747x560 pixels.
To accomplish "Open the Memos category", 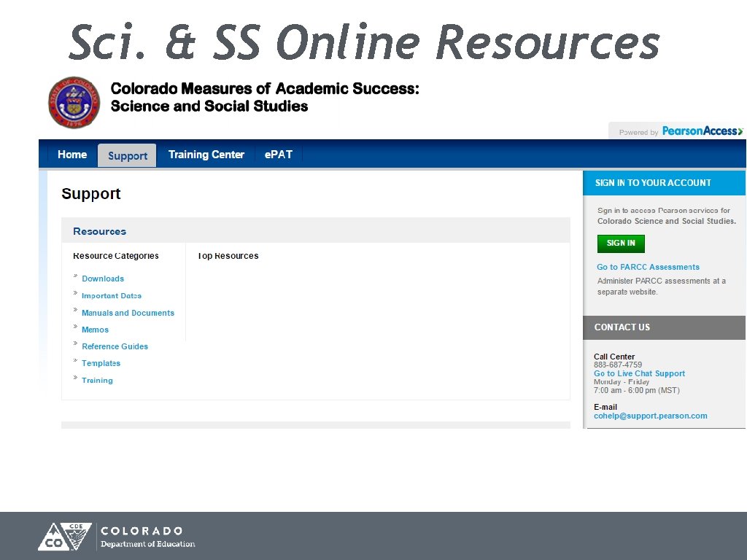I will 95,330.
